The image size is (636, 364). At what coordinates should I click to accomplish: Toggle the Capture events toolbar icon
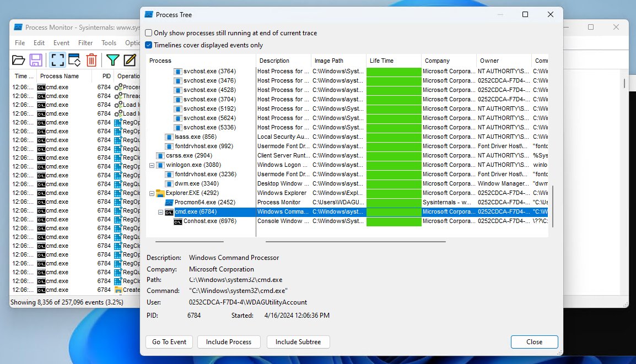pyautogui.click(x=57, y=60)
